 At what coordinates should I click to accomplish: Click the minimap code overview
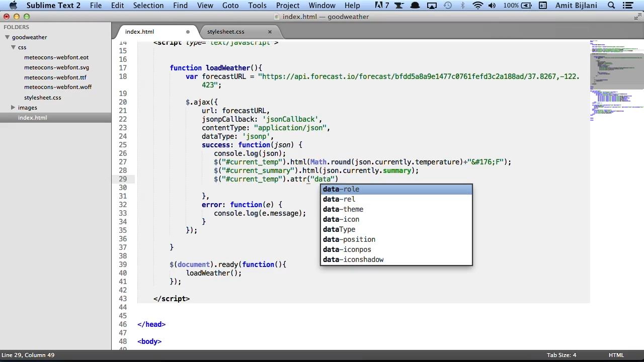616,80
